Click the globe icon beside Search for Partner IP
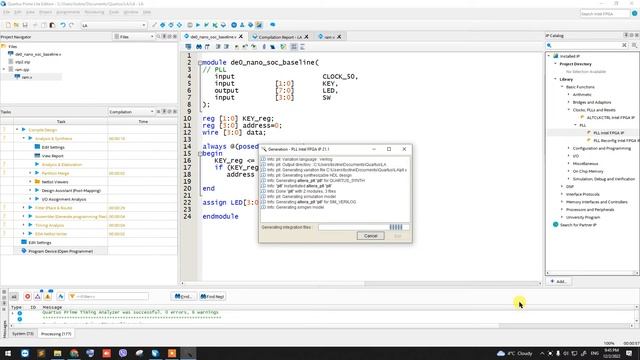The image size is (640, 360). [x=556, y=224]
